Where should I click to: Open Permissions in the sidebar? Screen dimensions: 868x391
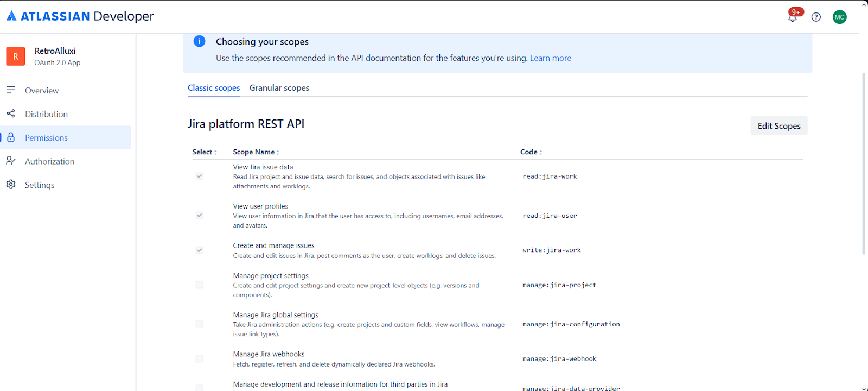pos(66,137)
